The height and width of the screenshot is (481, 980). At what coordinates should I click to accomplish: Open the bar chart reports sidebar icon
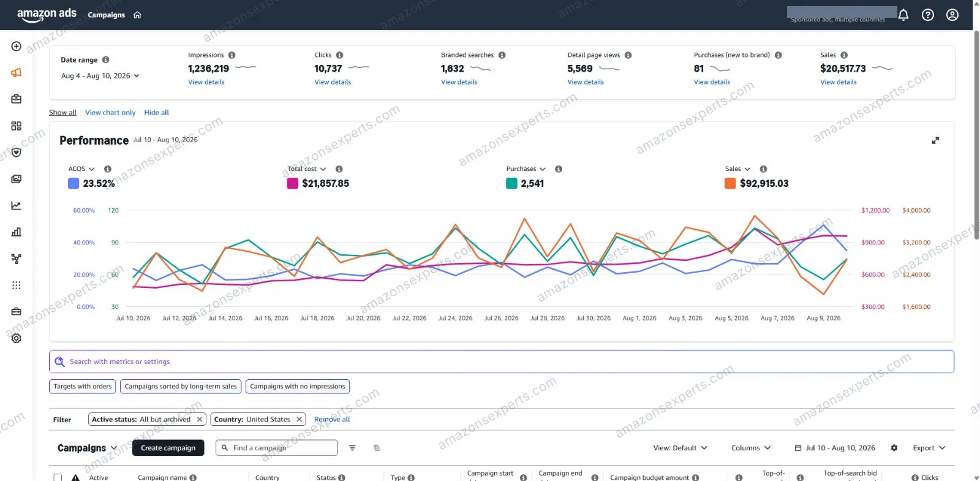pos(17,232)
